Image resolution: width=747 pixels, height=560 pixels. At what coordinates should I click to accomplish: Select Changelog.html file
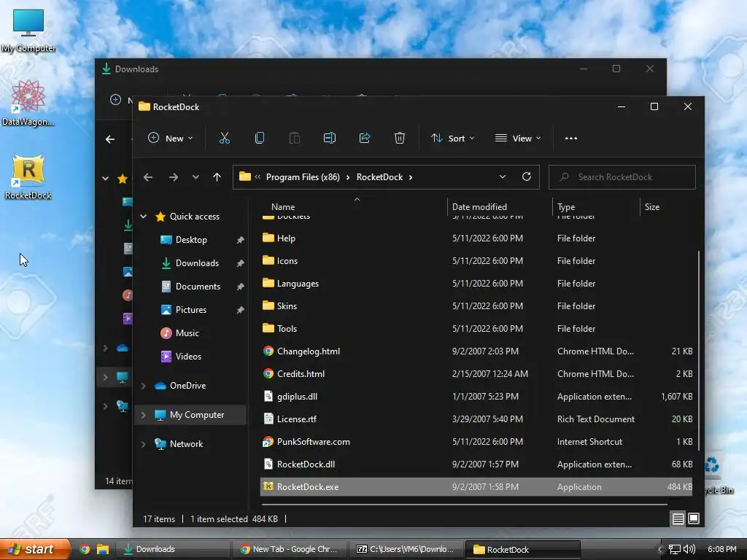(x=476, y=351)
